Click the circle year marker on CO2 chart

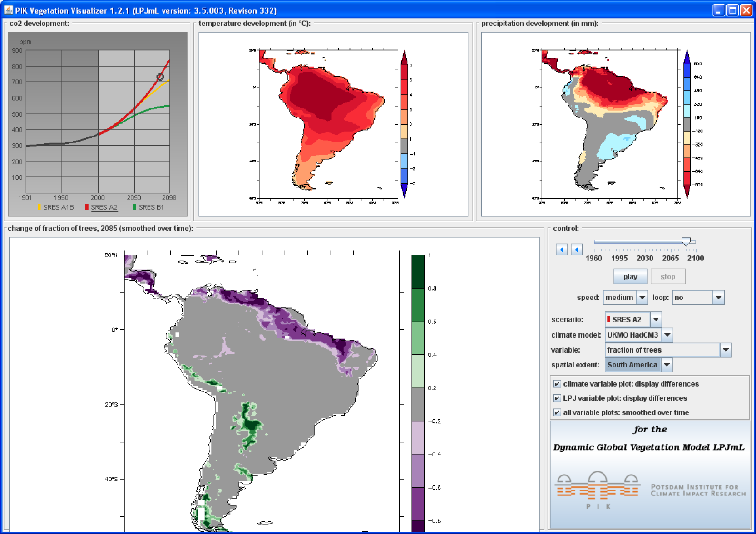(x=160, y=77)
